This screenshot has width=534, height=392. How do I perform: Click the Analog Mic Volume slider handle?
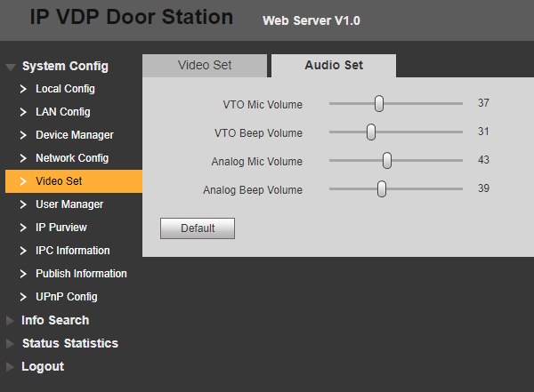coord(387,161)
